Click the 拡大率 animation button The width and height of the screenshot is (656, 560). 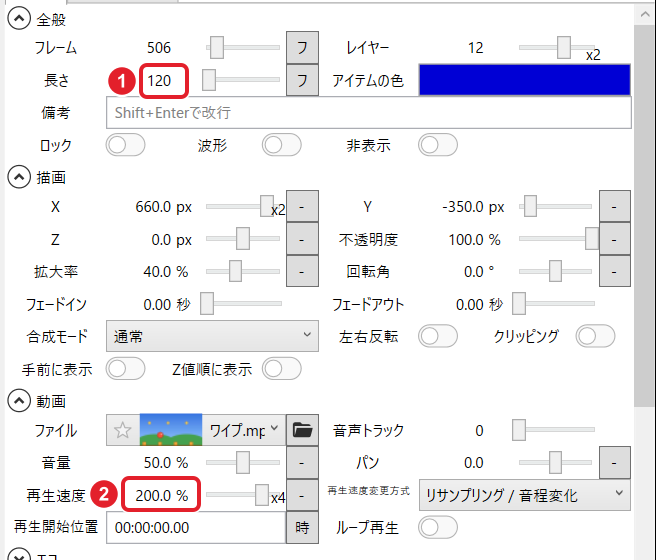(302, 271)
